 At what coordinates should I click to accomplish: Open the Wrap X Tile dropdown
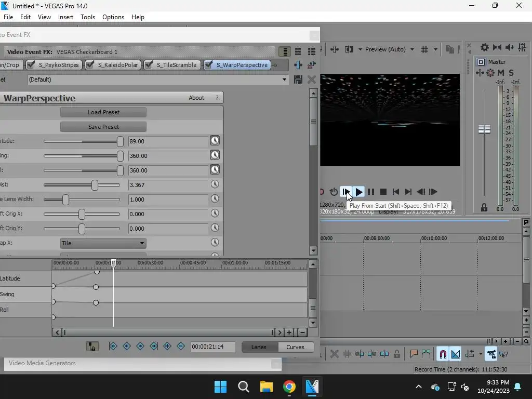pyautogui.click(x=103, y=243)
